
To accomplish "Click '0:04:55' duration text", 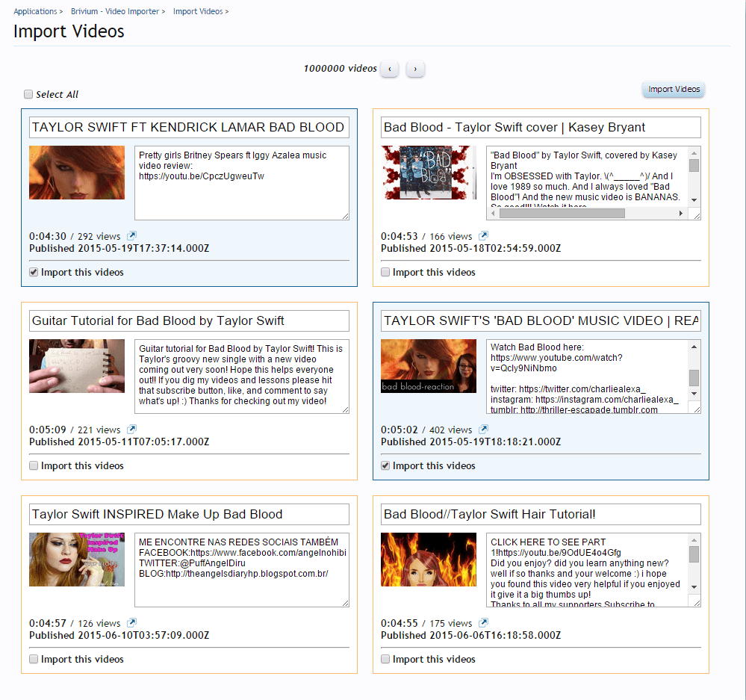I will click(400, 623).
